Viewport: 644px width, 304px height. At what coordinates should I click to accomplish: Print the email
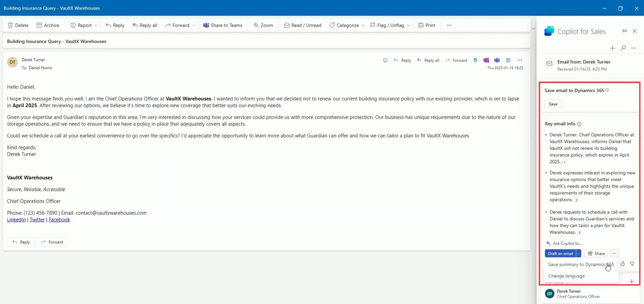click(x=427, y=25)
